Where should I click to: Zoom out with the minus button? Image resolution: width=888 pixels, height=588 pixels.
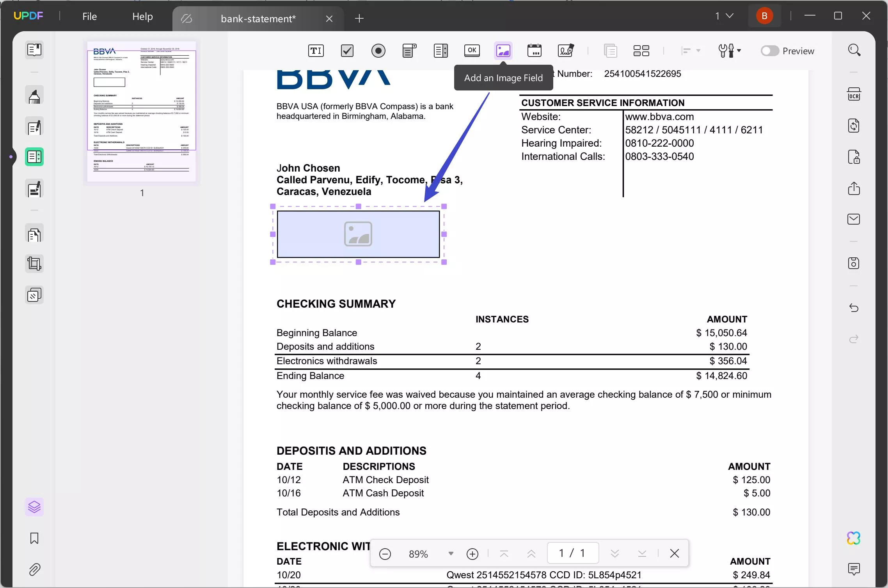click(x=385, y=554)
